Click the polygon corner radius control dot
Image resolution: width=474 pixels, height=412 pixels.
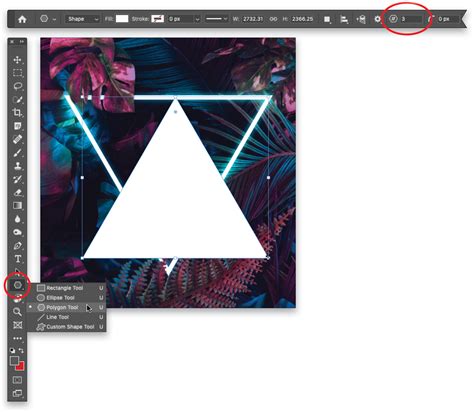point(175,112)
